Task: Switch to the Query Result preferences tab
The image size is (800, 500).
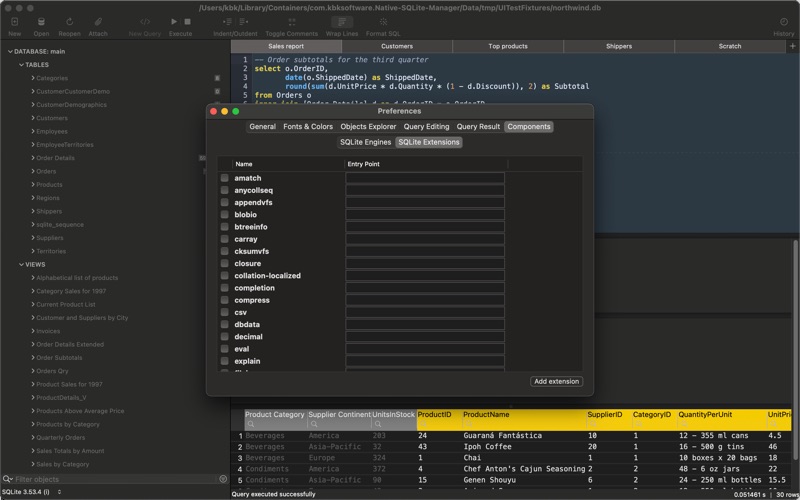Action: [x=478, y=127]
